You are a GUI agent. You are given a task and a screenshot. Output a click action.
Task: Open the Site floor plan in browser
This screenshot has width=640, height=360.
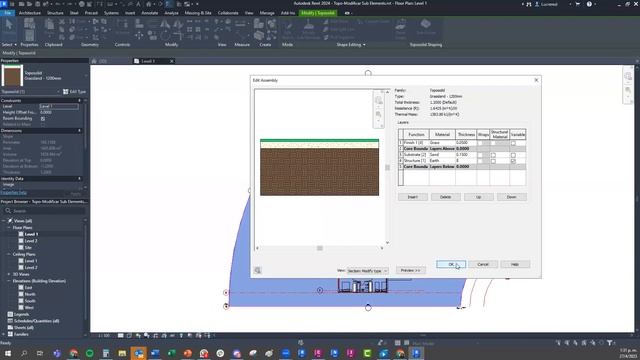pos(28,247)
